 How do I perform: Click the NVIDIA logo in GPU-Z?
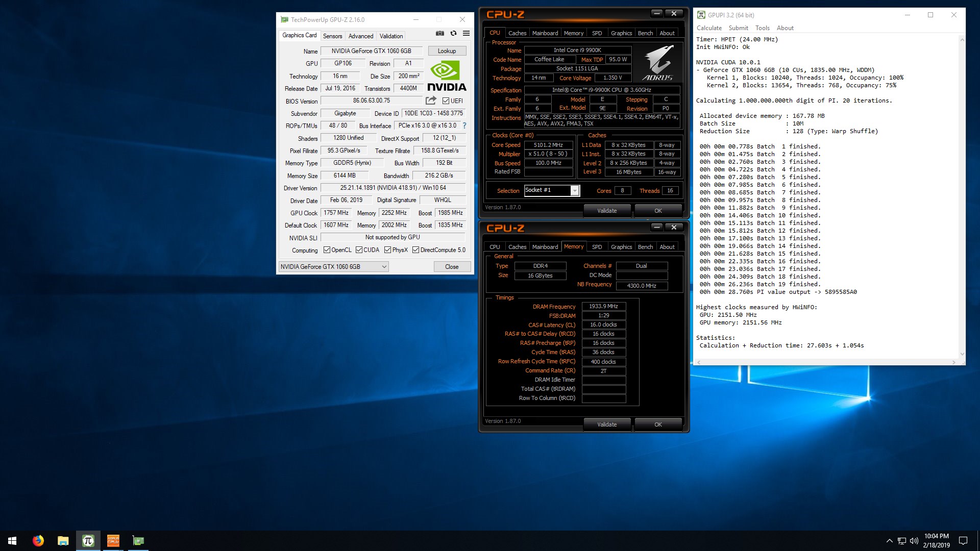click(x=447, y=77)
